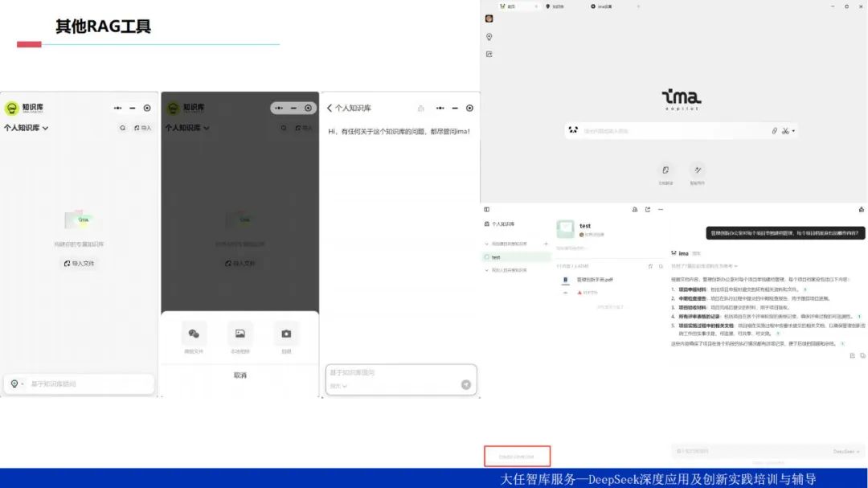Screen dimensions: 868x488
Task: Click the copy icon below ima's answer
Action: (862, 355)
